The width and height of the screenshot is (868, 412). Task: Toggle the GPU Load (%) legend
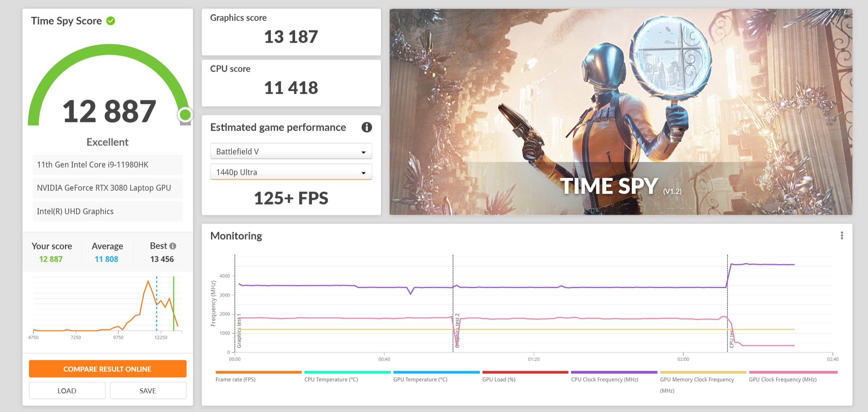pos(499,379)
